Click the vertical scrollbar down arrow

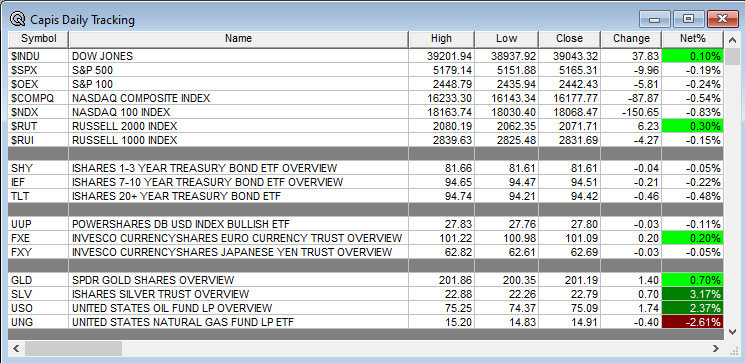(732, 332)
